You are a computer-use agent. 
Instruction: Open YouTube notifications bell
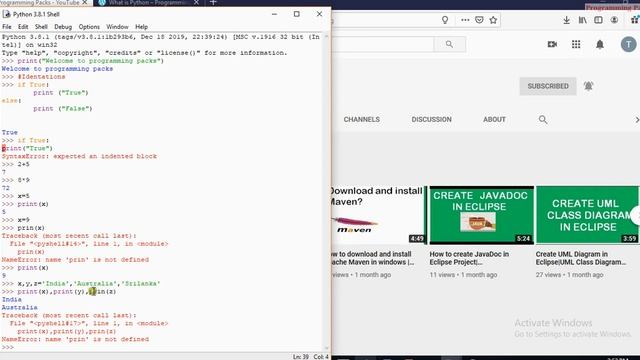(600, 44)
